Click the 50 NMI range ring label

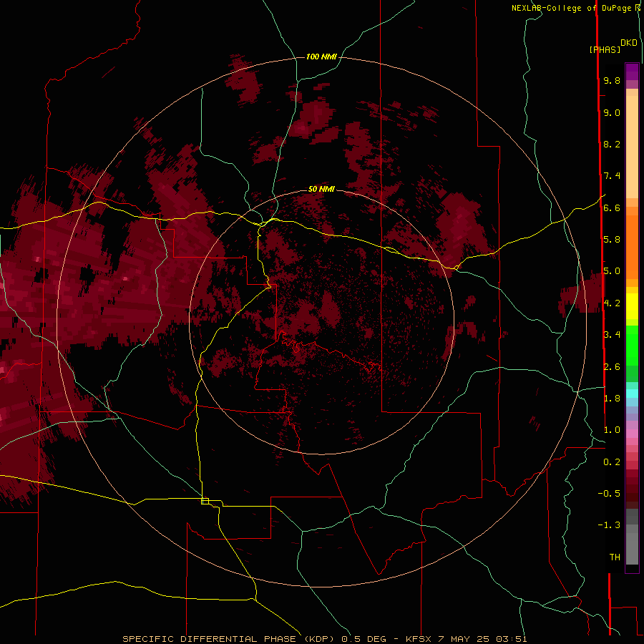tap(321, 189)
